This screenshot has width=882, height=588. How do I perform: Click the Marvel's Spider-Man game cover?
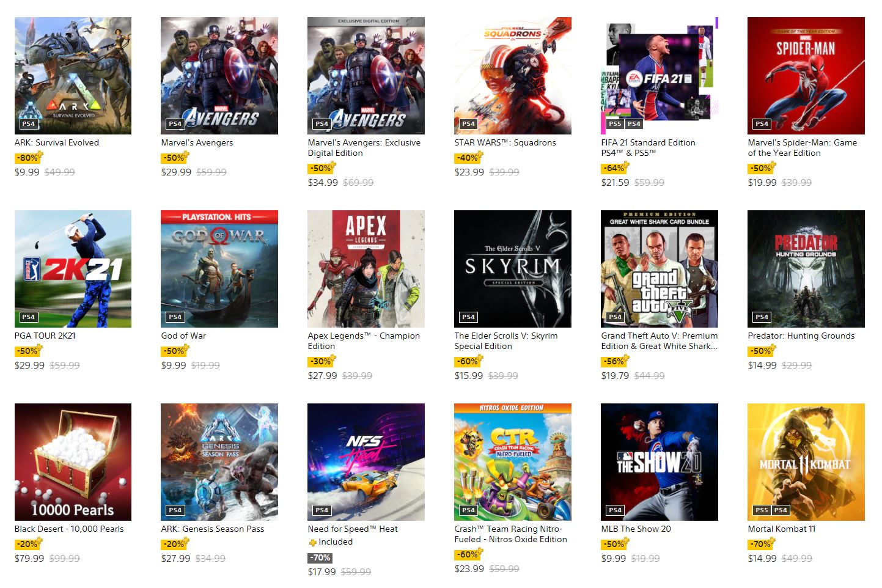pos(806,76)
